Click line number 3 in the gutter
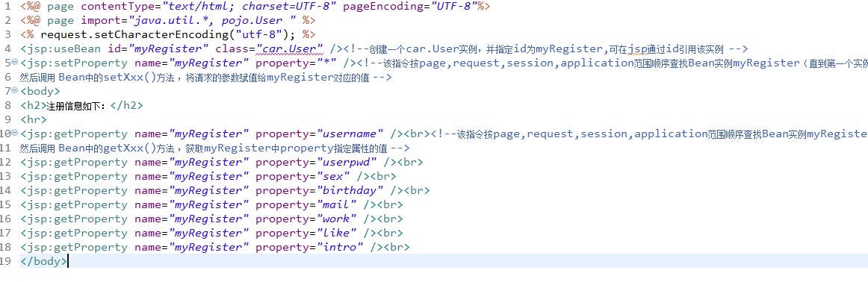The height and width of the screenshot is (282, 868). coord(7,35)
